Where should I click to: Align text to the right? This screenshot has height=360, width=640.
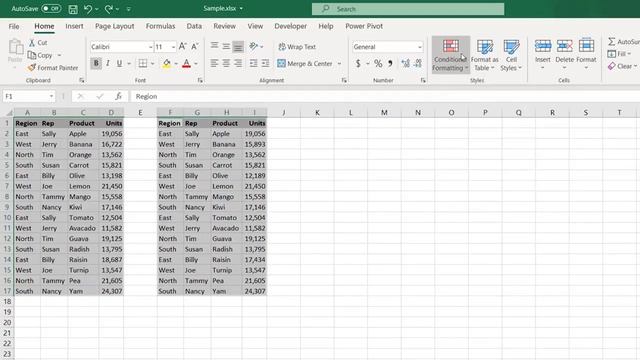(x=238, y=63)
